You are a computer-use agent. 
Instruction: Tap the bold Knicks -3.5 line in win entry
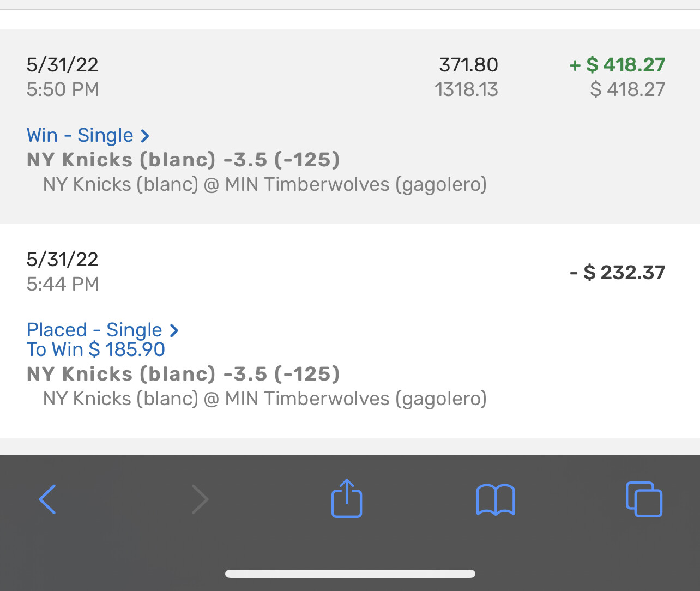tap(183, 160)
